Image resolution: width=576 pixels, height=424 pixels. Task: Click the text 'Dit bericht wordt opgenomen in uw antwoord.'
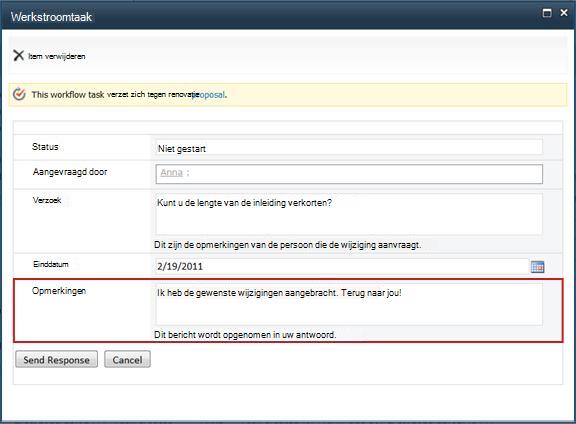(245, 335)
